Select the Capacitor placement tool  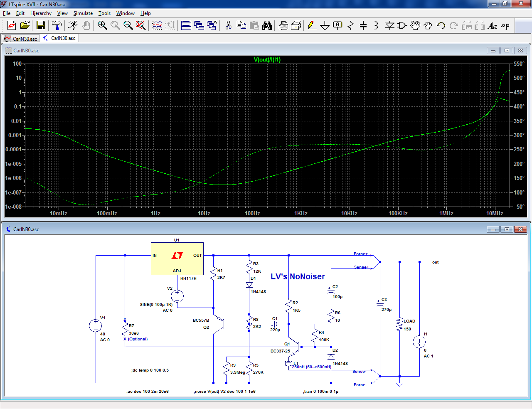click(x=363, y=26)
